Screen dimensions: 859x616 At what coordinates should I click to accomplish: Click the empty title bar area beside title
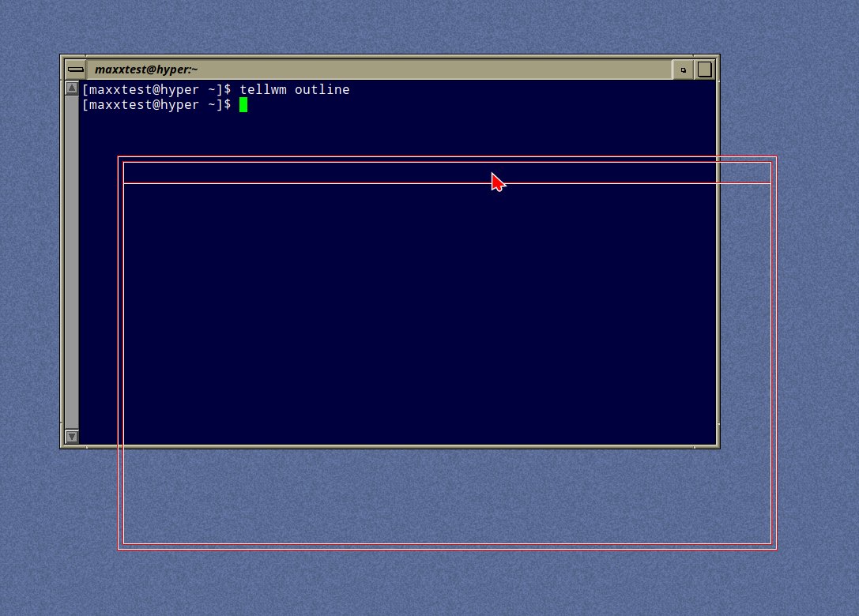435,69
